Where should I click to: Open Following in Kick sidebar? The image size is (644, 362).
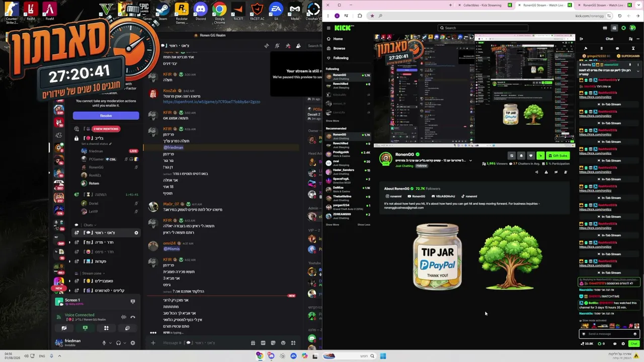tap(341, 58)
